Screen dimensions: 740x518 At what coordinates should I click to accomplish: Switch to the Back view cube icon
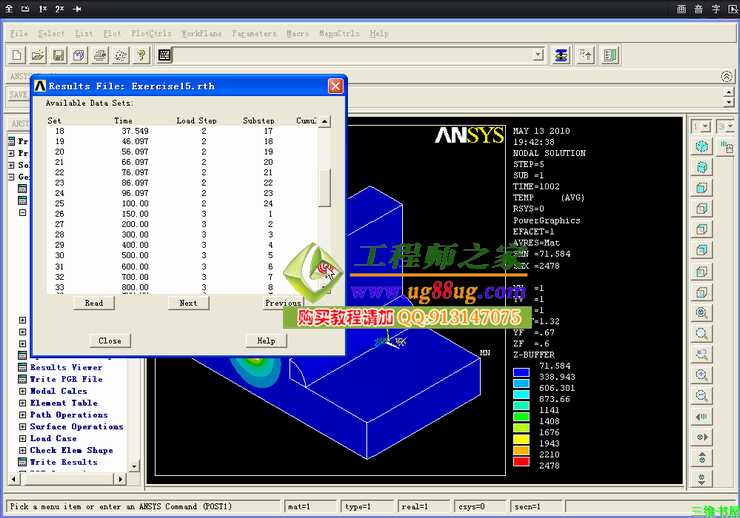pyautogui.click(x=702, y=250)
